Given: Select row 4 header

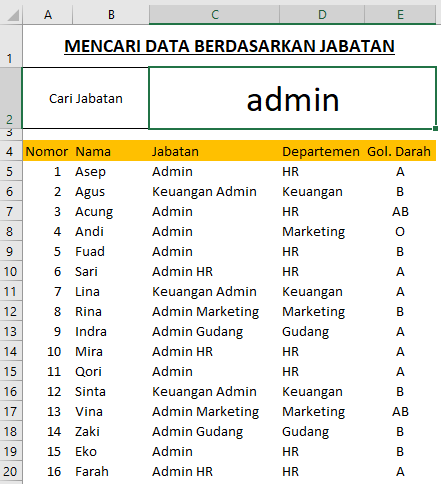Looking at the screenshot, I should point(11,151).
